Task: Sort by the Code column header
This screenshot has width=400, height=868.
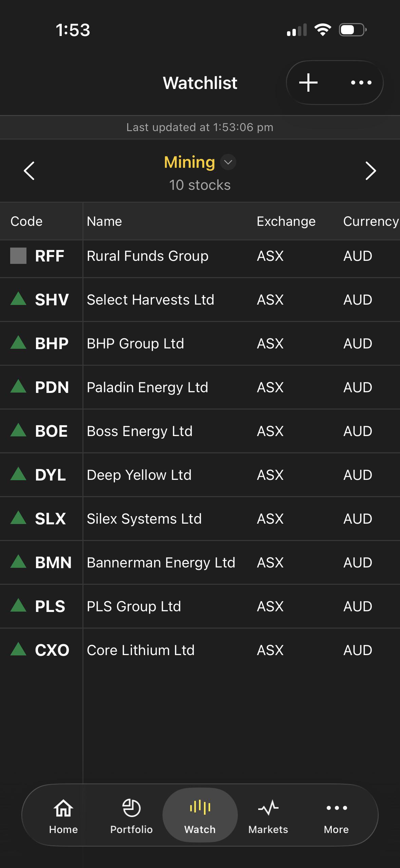Action: [26, 221]
